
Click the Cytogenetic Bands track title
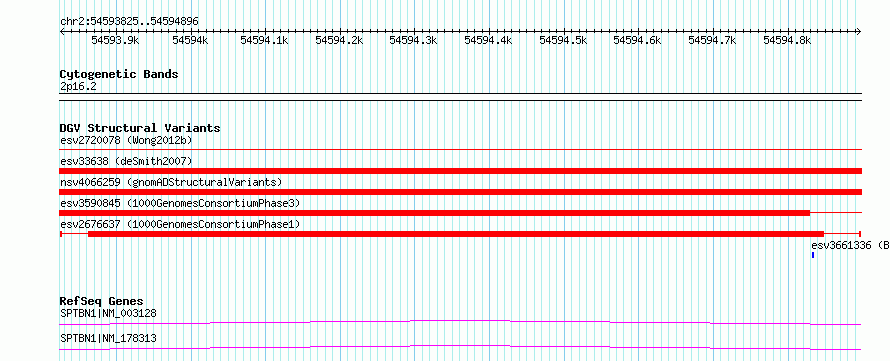(119, 74)
